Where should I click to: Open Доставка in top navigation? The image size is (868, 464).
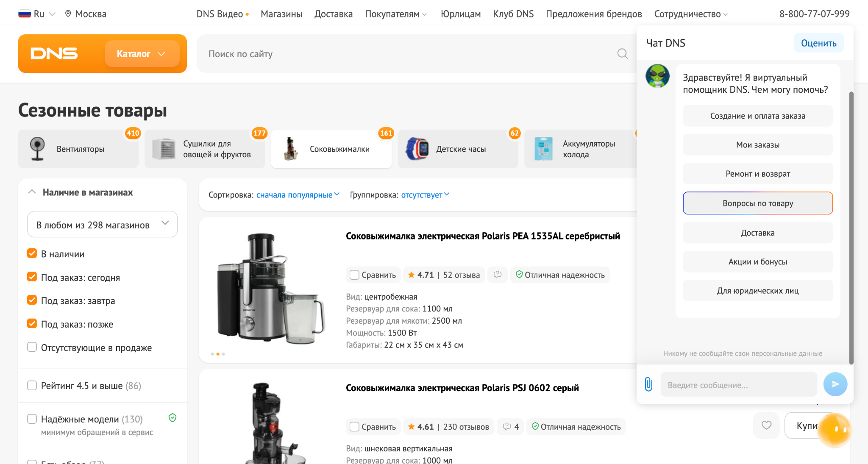pyautogui.click(x=334, y=14)
